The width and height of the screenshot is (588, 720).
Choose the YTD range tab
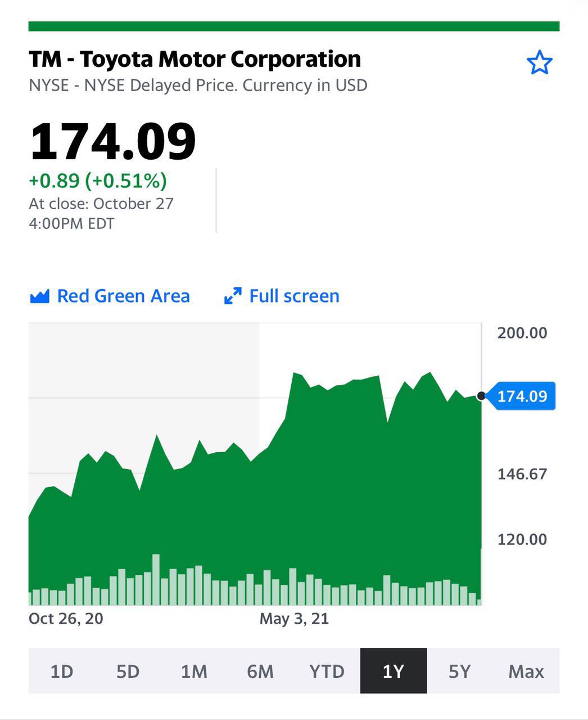pos(327,671)
